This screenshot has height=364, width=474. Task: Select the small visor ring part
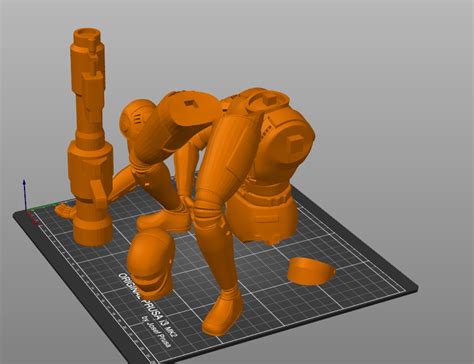pos(311,271)
